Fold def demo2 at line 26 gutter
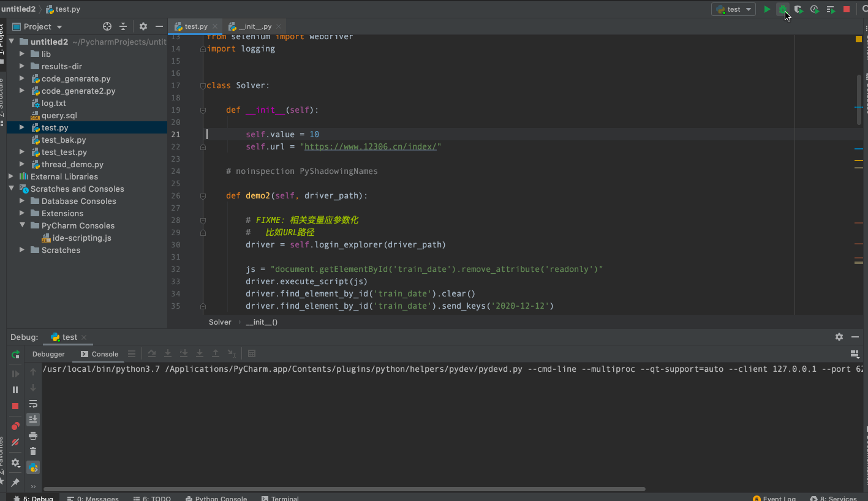The height and width of the screenshot is (501, 868). click(203, 195)
